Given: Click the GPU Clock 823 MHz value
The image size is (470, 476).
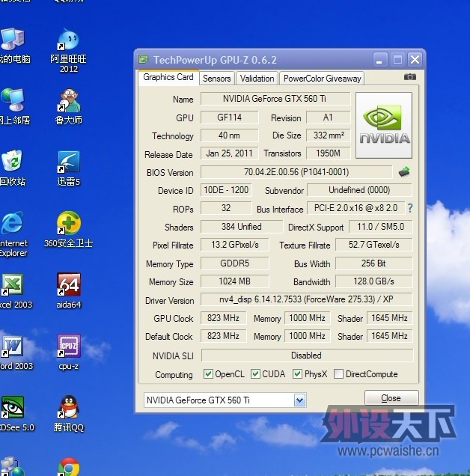Looking at the screenshot, I should point(224,318).
